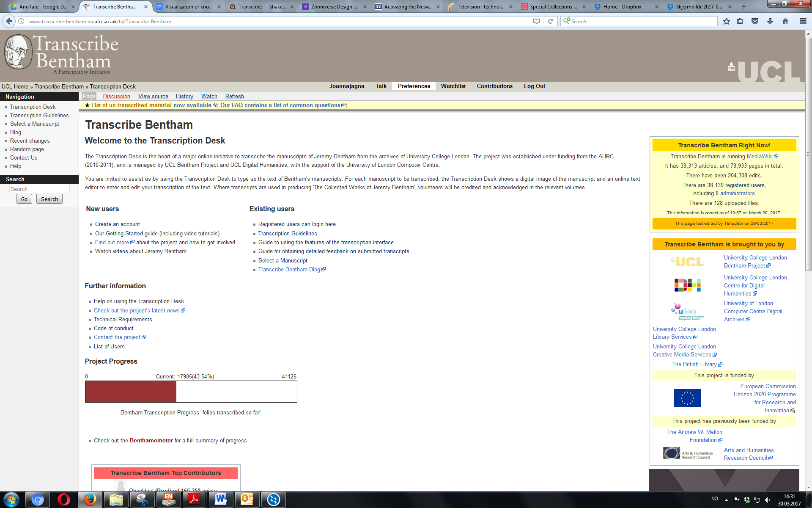Open the Create an account link
Viewport: 812px width, 508px height.
point(117,224)
